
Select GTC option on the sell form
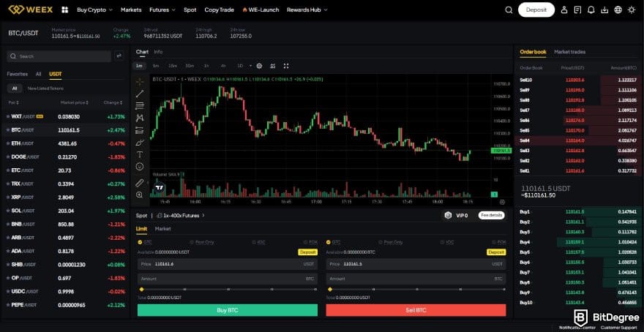[x=333, y=242]
